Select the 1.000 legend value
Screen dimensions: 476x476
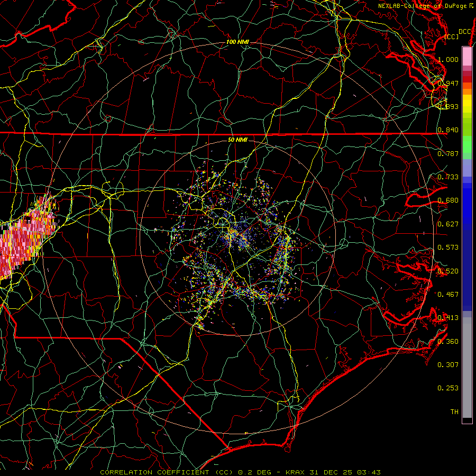[448, 59]
